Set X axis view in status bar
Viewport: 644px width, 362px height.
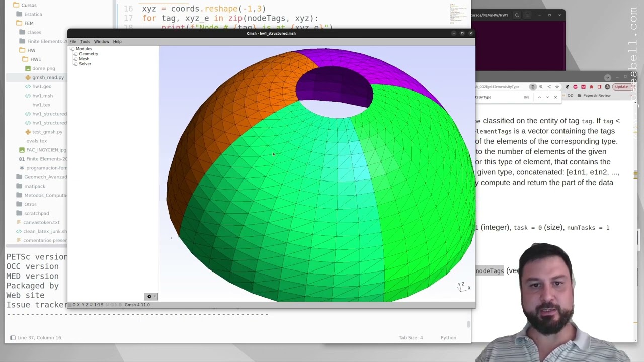pyautogui.click(x=78, y=305)
